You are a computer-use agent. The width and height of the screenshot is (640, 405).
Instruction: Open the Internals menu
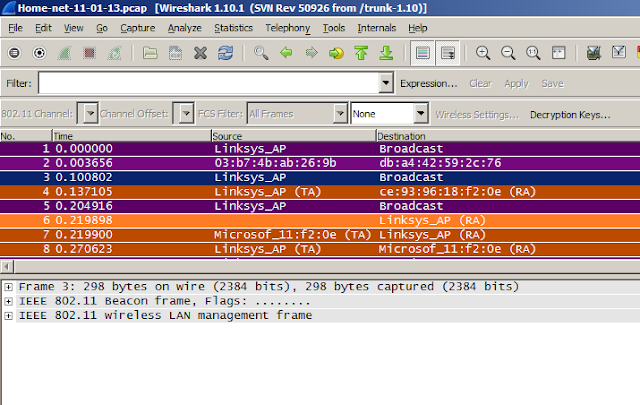(x=377, y=28)
